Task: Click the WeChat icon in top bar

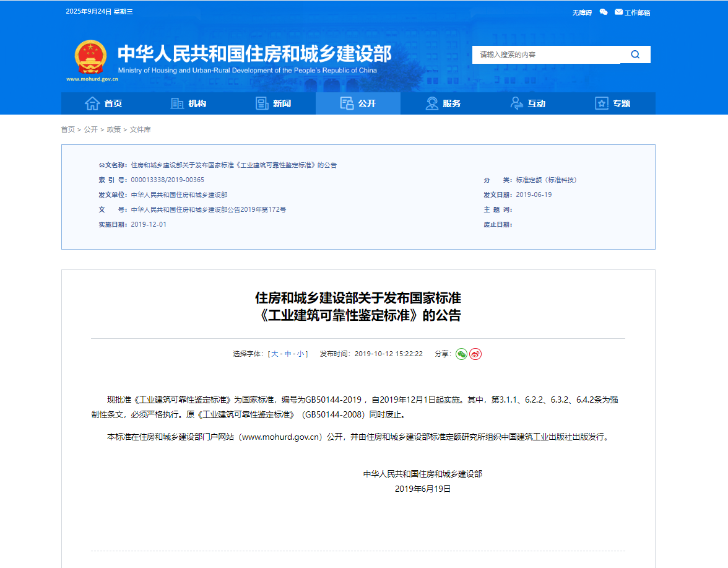Action: click(604, 12)
